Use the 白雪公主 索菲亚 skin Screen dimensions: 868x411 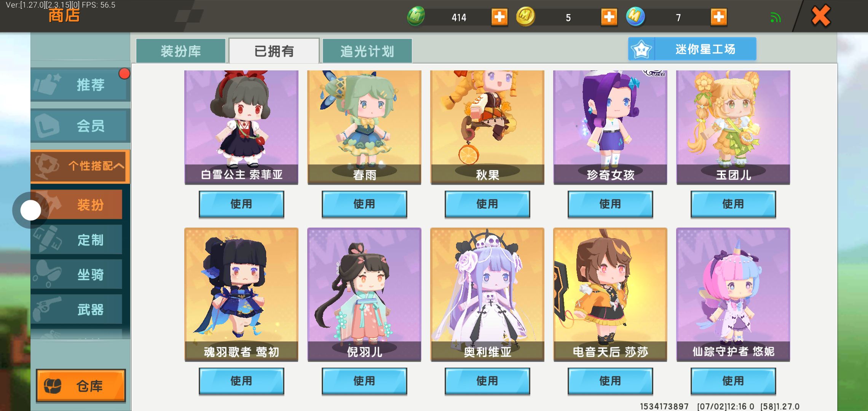coord(241,204)
